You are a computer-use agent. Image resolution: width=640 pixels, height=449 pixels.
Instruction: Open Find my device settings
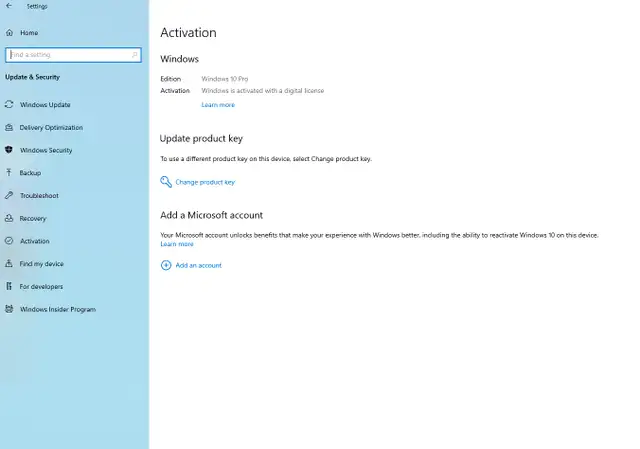tap(42, 264)
